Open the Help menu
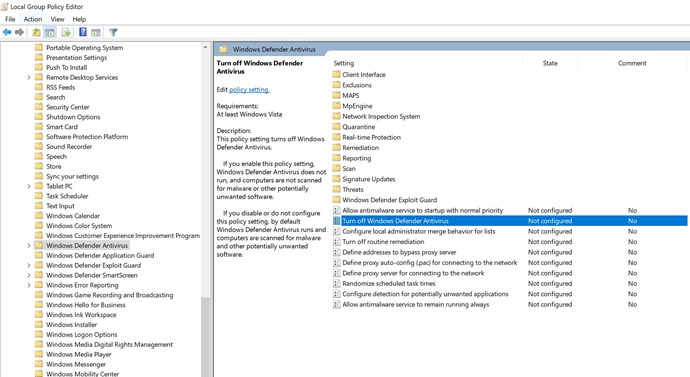 click(79, 19)
